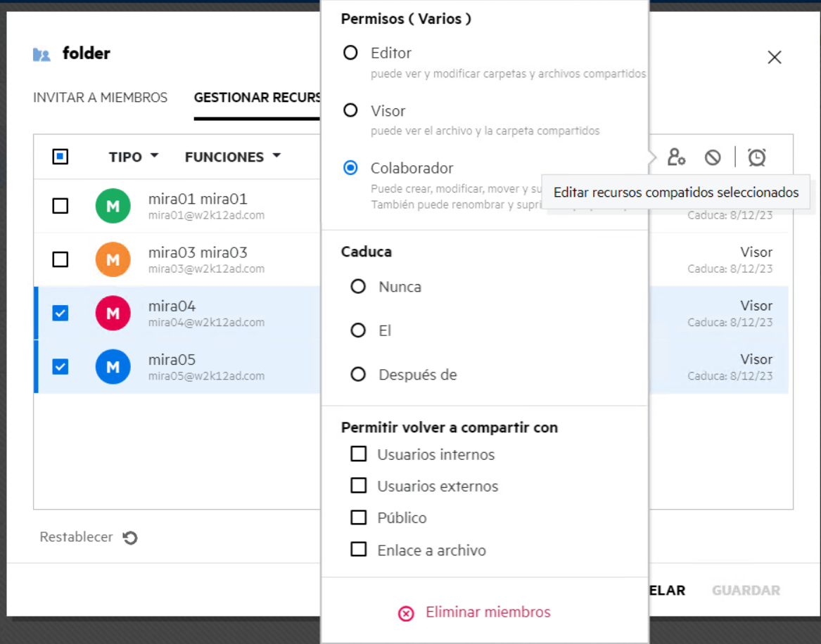The width and height of the screenshot is (821, 644).
Task: Click the edit selected shares user-gear icon
Action: pyautogui.click(x=676, y=157)
